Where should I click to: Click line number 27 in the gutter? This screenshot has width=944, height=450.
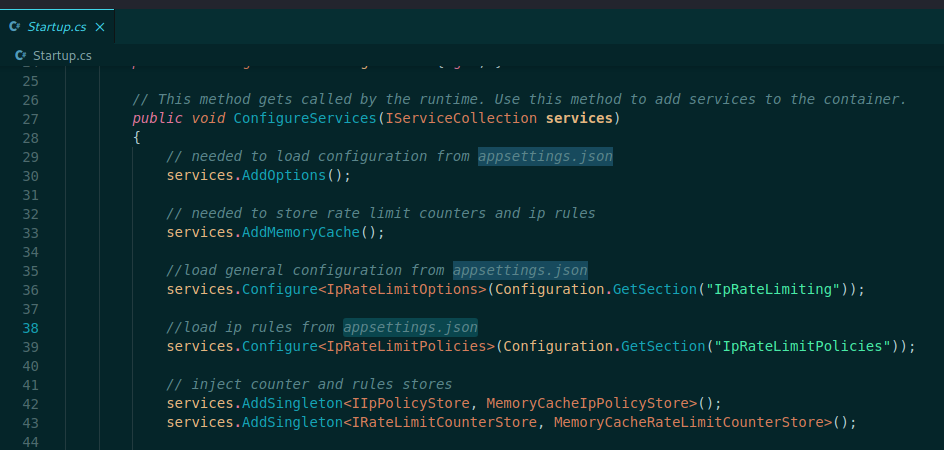30,119
